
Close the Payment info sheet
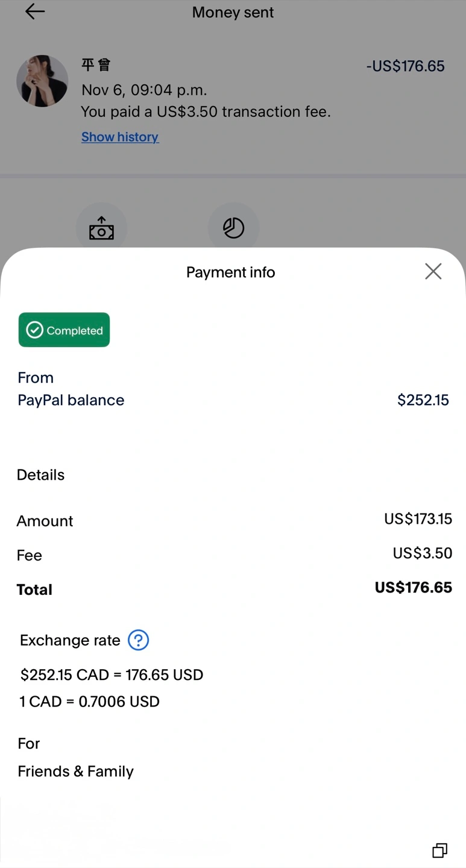pyautogui.click(x=433, y=272)
